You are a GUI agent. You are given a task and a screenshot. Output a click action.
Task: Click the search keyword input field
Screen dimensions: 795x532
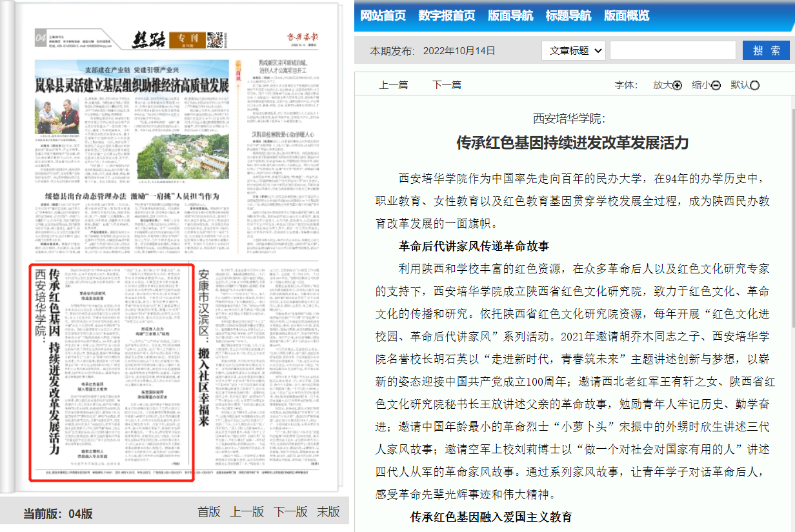[x=672, y=50]
